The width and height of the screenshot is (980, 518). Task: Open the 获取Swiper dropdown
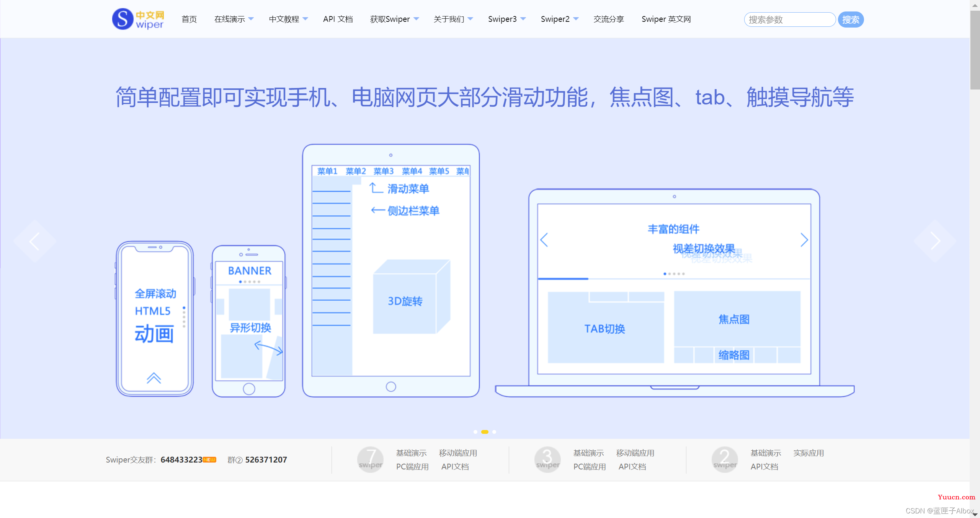tap(394, 19)
